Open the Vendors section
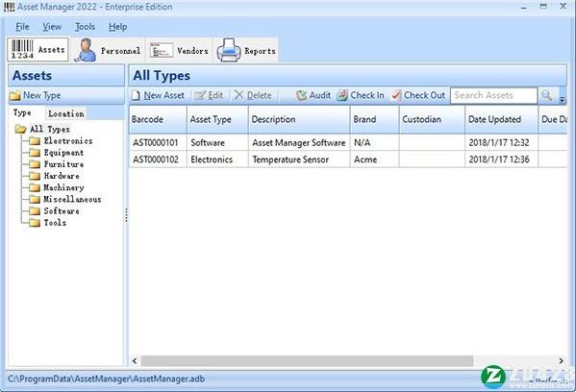 (179, 50)
